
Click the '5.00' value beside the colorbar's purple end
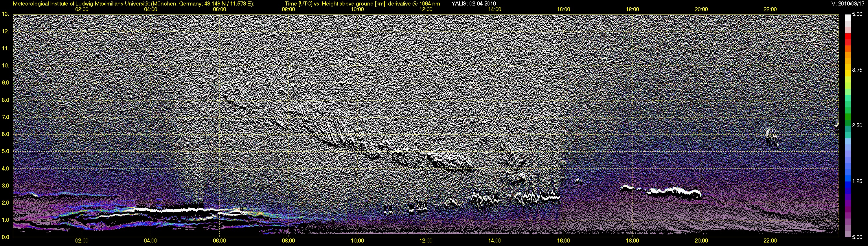(857, 237)
